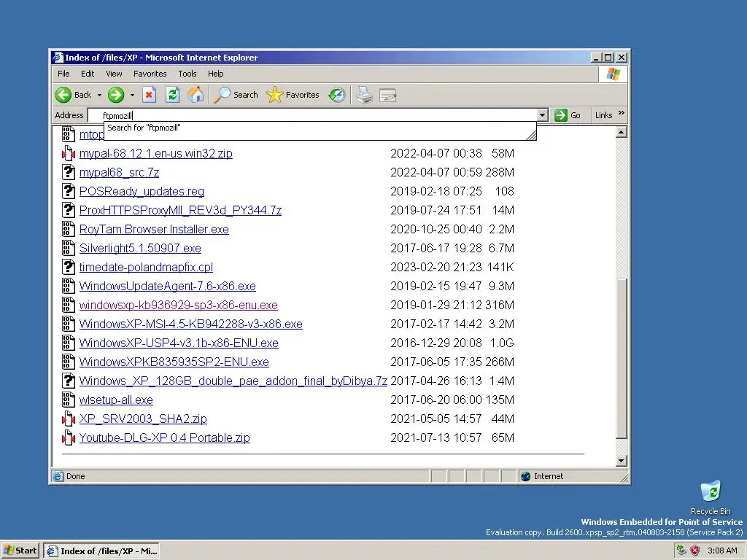Click the zip icon beside mypal-68.12.1.en-us.win32.zip
The image size is (747, 560).
[69, 153]
